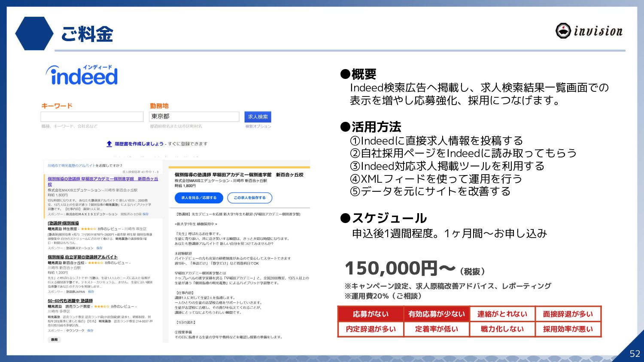Click the この求人を保存する button
644x362 pixels.
coord(249,198)
